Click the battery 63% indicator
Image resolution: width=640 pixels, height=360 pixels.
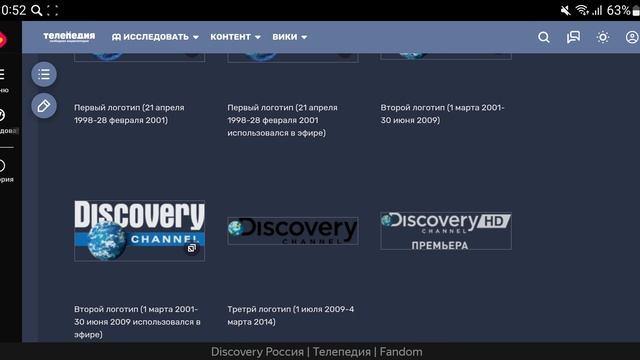pyautogui.click(x=623, y=10)
